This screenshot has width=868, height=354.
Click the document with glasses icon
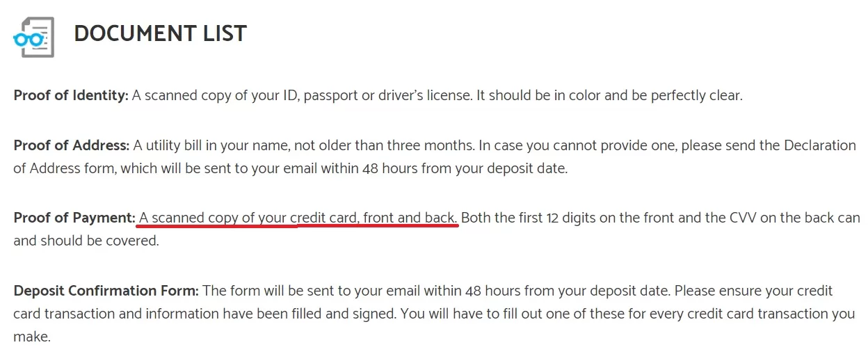tap(33, 37)
